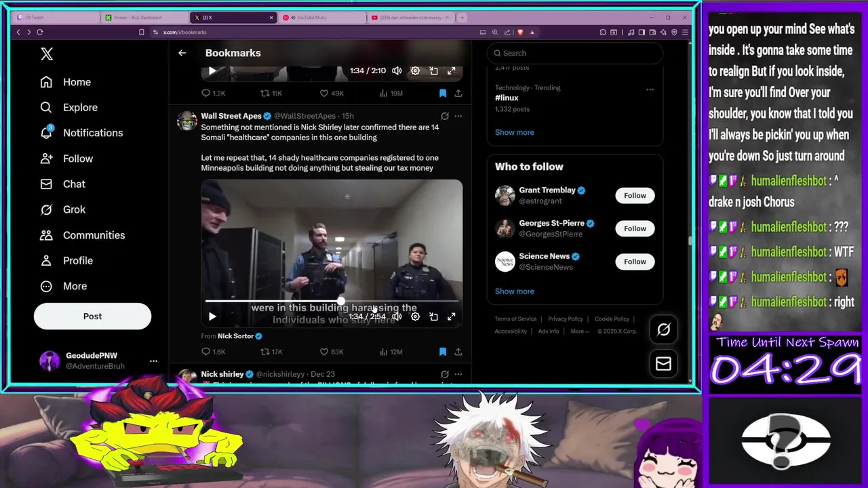Open options dots on #linux trend

click(650, 89)
